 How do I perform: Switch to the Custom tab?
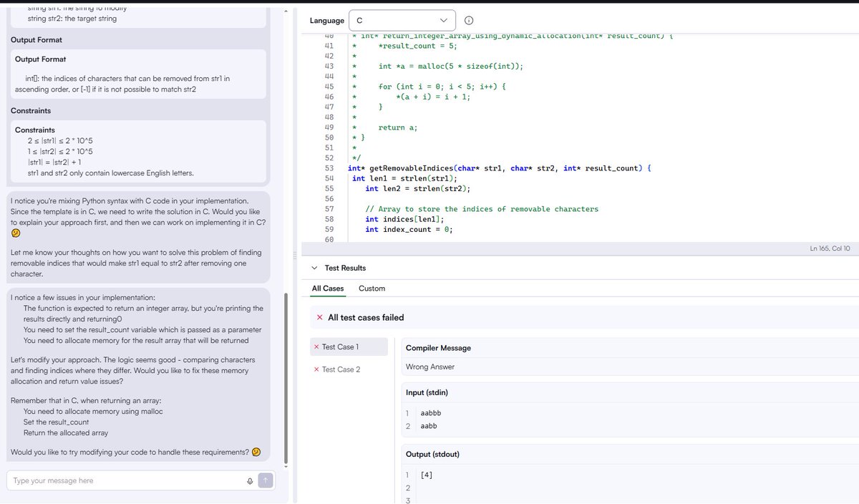(372, 289)
